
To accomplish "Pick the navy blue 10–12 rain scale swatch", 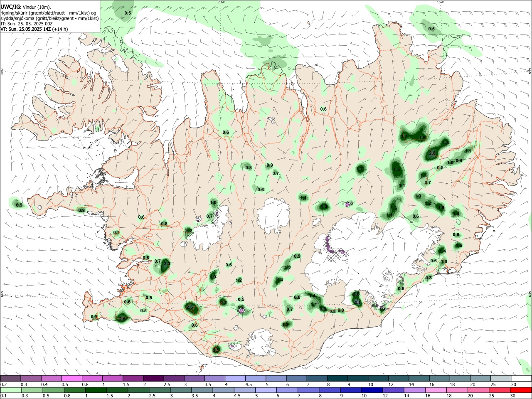I will pyautogui.click(x=372, y=390).
